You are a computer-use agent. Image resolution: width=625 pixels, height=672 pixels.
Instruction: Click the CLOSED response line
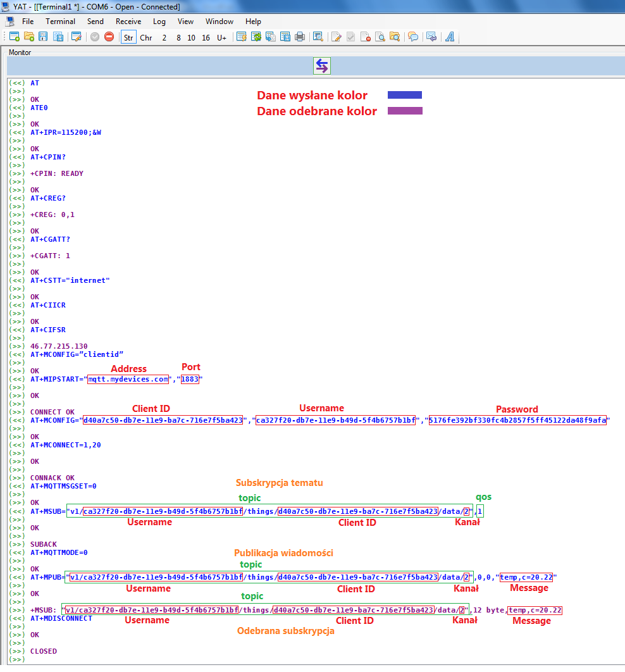tap(43, 651)
